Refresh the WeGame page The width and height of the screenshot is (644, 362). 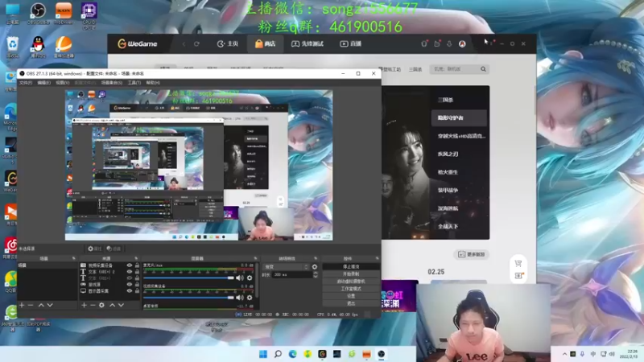click(x=196, y=44)
